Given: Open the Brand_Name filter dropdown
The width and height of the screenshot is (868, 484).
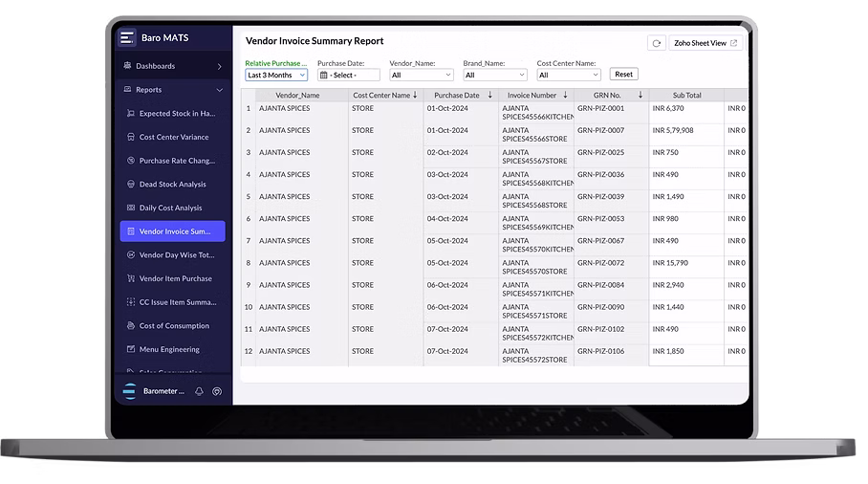Looking at the screenshot, I should [495, 75].
